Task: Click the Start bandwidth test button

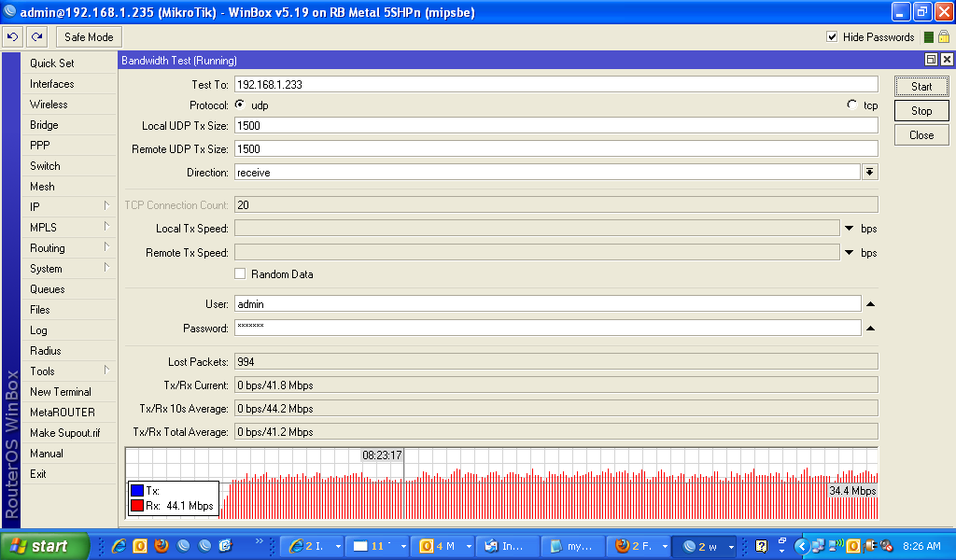Action: pos(921,87)
